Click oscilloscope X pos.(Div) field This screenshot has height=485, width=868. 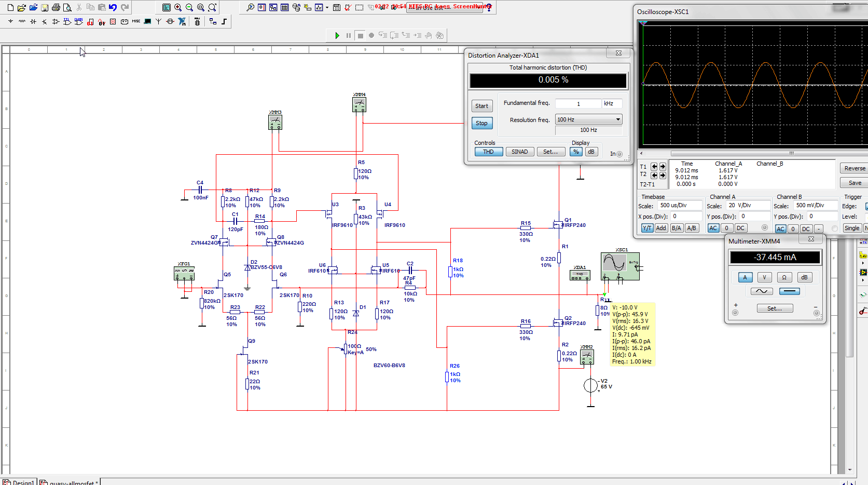[685, 216]
